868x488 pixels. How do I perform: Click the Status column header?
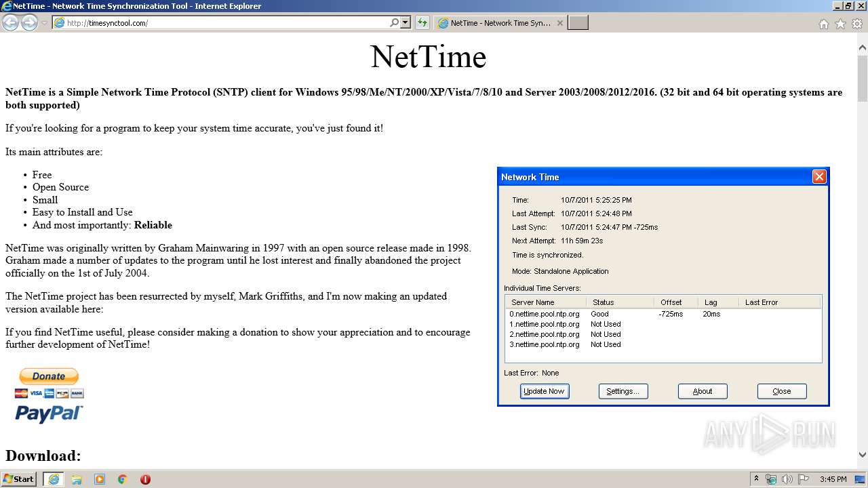click(x=620, y=302)
